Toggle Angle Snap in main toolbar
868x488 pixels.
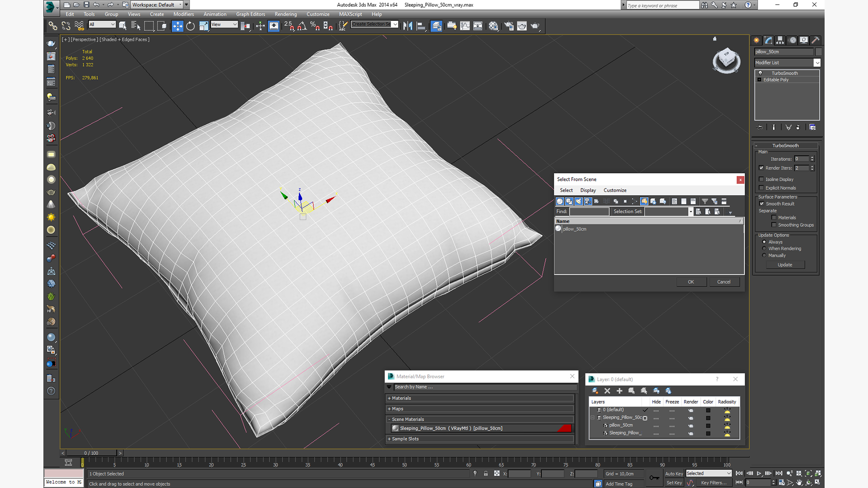(x=302, y=26)
